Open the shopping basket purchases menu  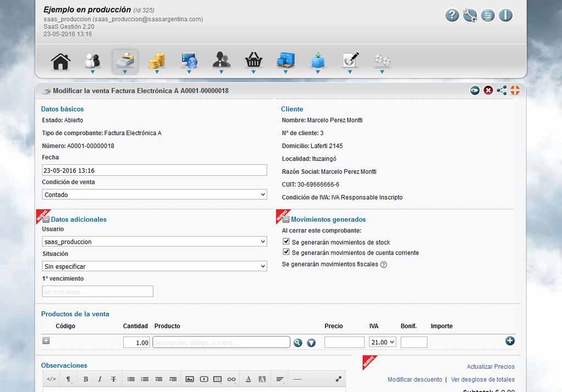[x=254, y=60]
